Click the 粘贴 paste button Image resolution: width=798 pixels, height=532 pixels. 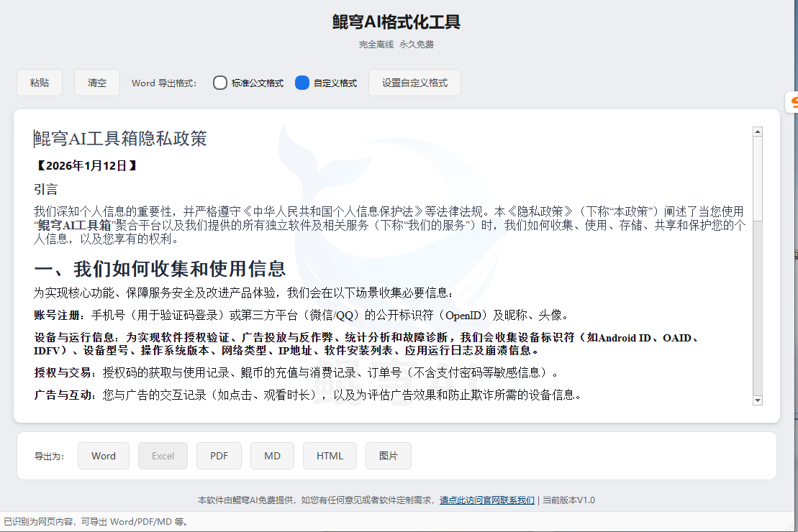pyautogui.click(x=39, y=82)
